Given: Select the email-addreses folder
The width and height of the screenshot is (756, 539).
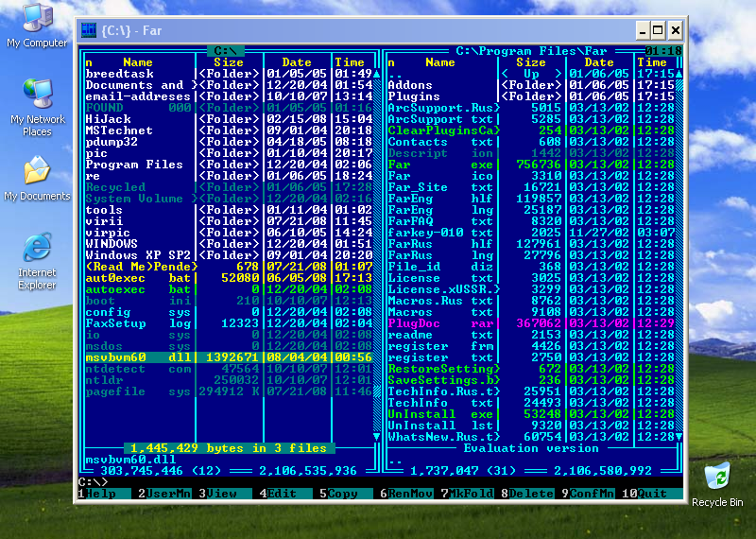Looking at the screenshot, I should pos(229,96).
